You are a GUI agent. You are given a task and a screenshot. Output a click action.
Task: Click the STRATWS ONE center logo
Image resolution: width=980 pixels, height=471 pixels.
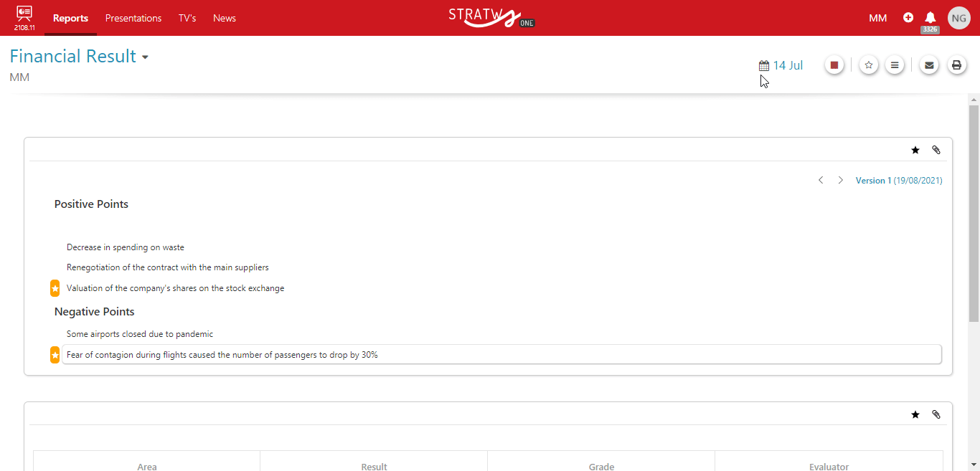(x=491, y=17)
